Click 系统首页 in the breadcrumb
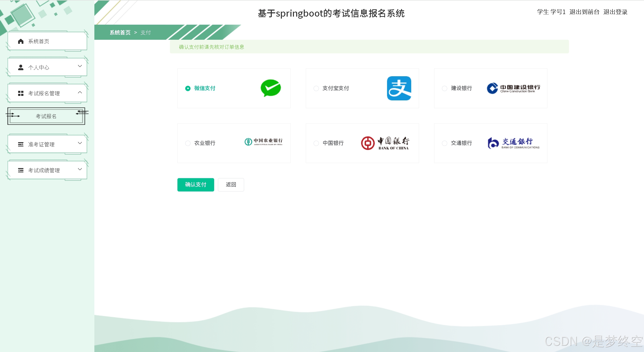This screenshot has width=644, height=352. [120, 33]
